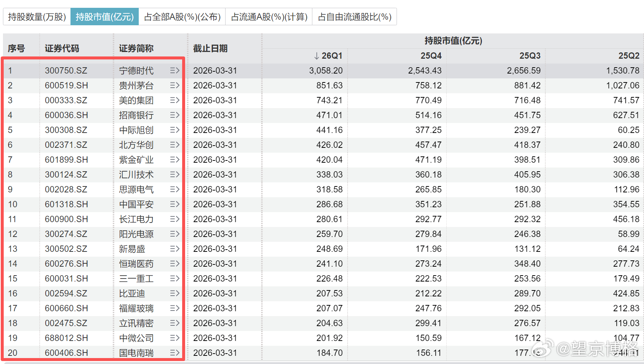Select the 424.85 cell for 比亚迪
Image resolution: width=644 pixels, height=364 pixels.
click(x=626, y=293)
